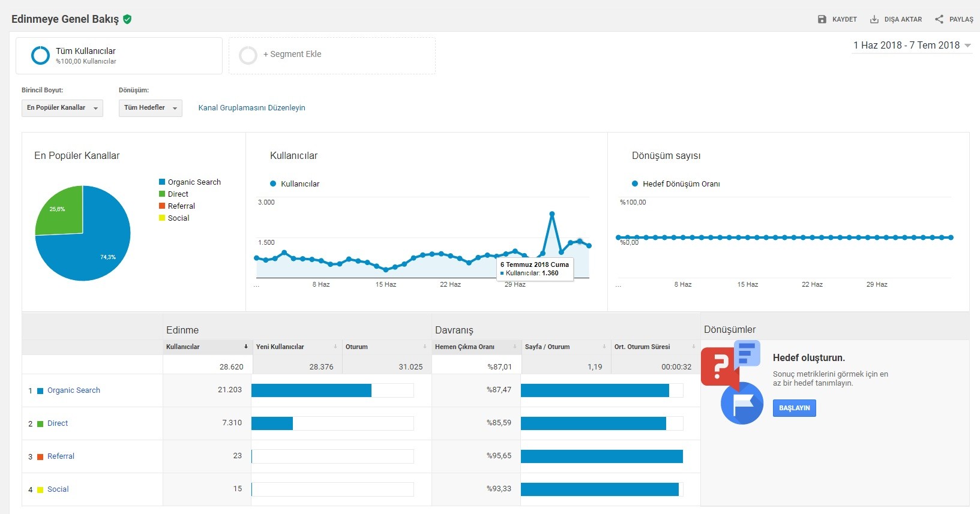Image resolution: width=980 pixels, height=514 pixels.
Task: Click the Kullanıcılar column sort arrow
Action: (245, 347)
